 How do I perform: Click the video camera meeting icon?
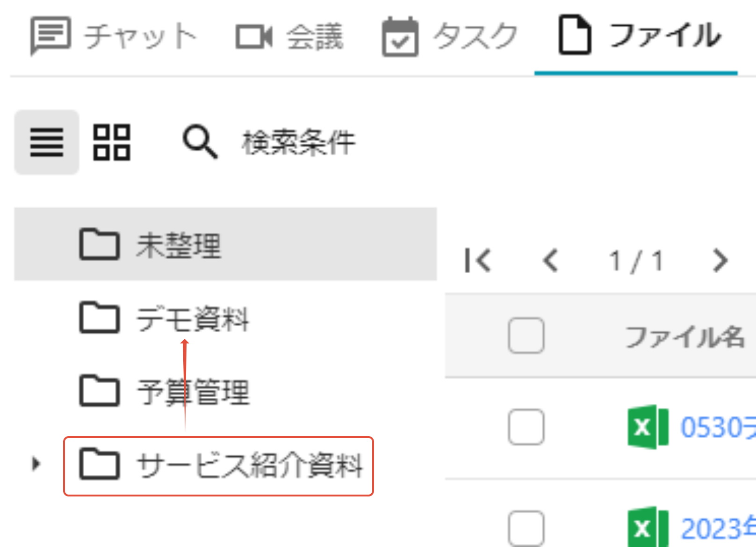[x=254, y=37]
